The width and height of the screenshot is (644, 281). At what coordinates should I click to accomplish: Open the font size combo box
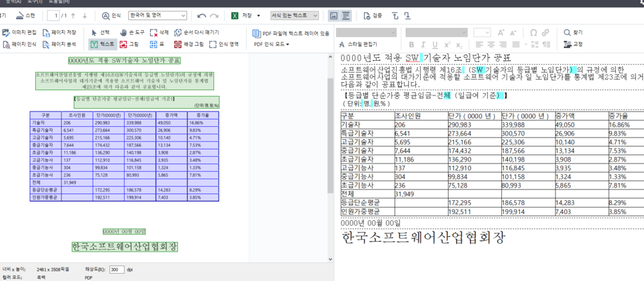click(x=482, y=33)
